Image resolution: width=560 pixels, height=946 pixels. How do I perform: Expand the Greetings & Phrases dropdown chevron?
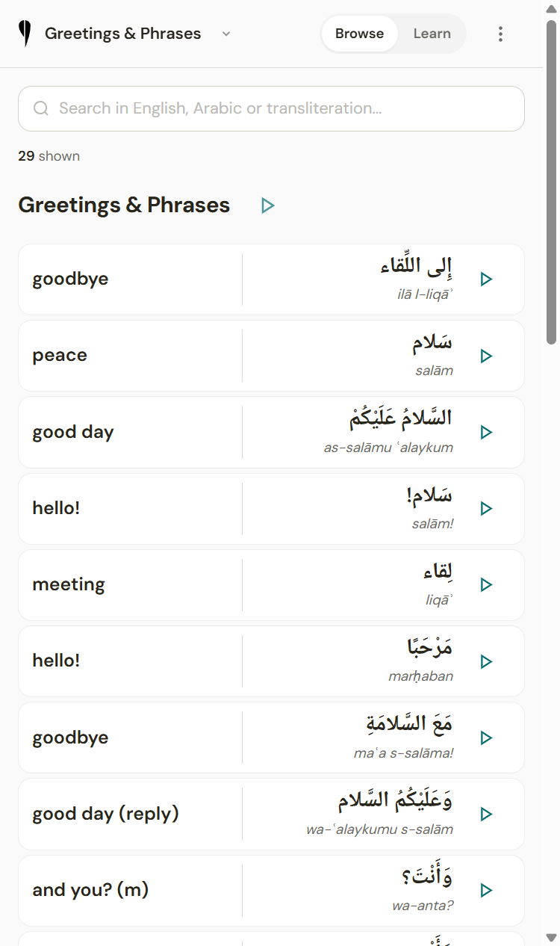pos(226,34)
